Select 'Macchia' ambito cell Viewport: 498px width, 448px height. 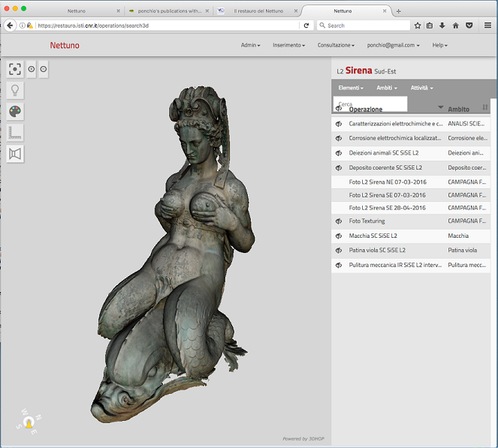point(458,236)
